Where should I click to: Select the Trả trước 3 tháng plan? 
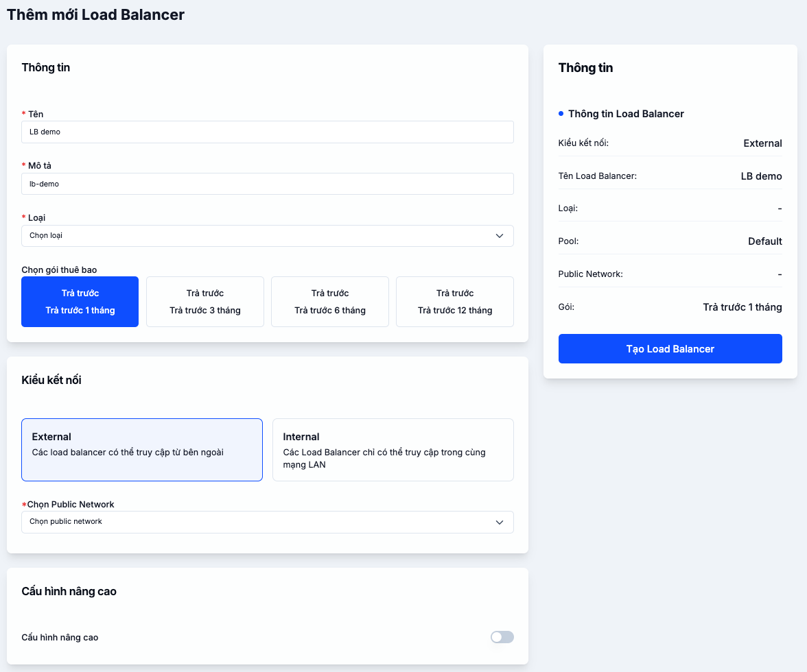click(204, 302)
